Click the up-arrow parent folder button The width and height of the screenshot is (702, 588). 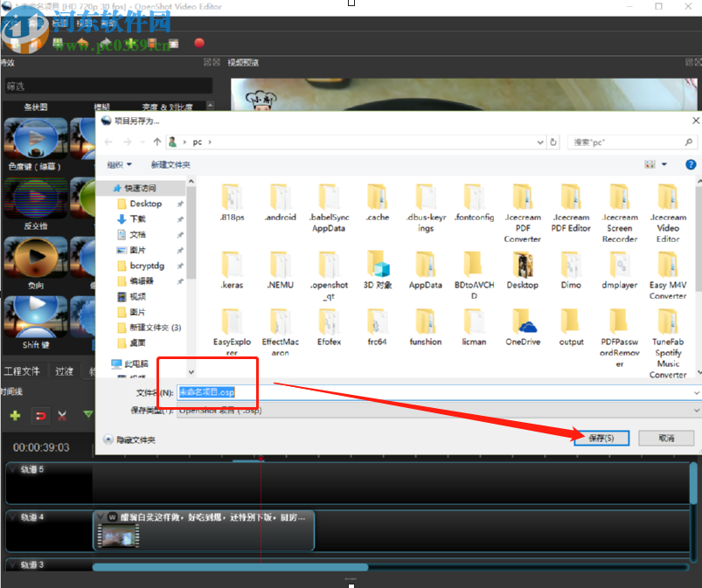tap(157, 142)
